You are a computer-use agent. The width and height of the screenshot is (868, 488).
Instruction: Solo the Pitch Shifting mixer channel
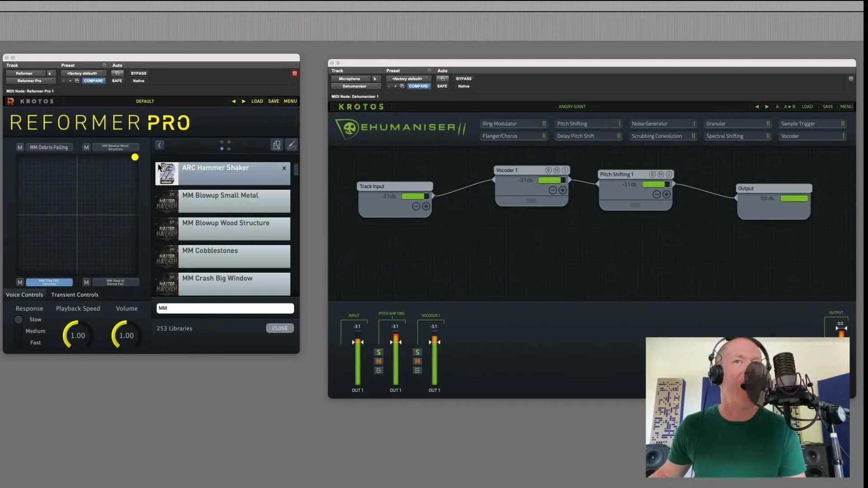coord(378,352)
